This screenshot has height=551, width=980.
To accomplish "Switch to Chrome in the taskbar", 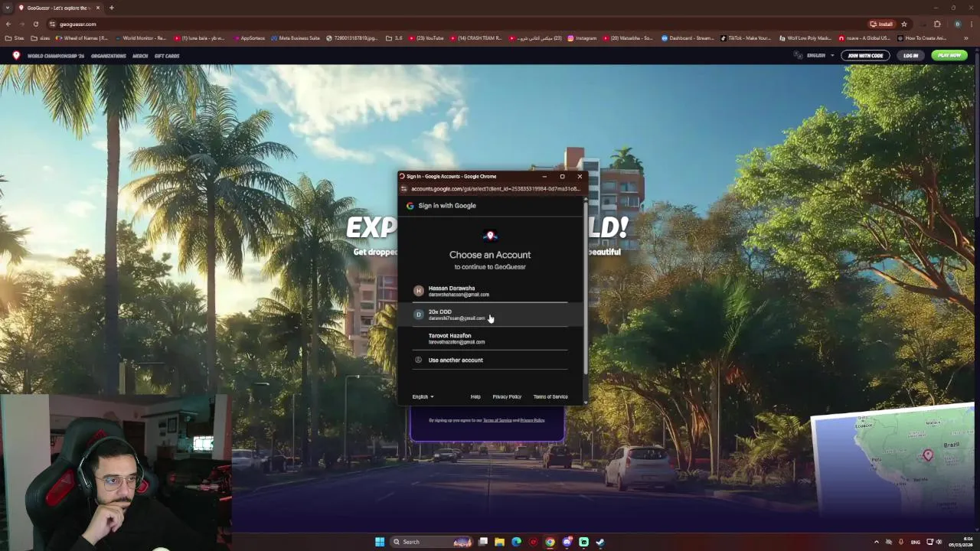I will click(x=550, y=542).
